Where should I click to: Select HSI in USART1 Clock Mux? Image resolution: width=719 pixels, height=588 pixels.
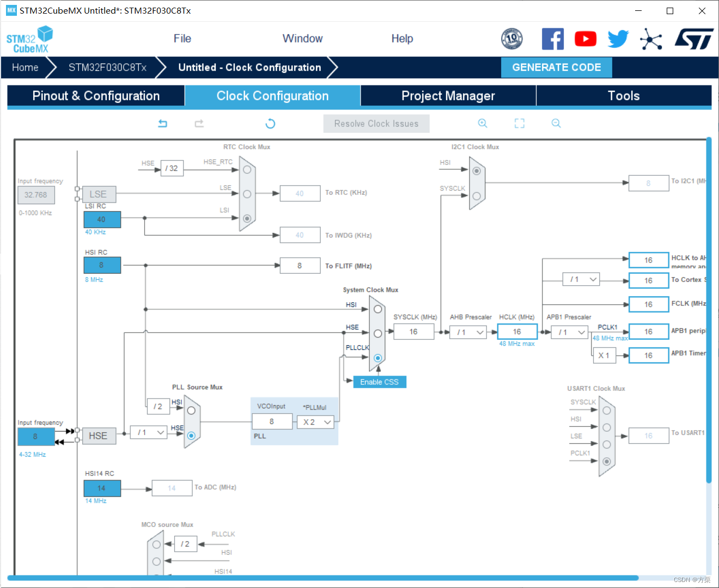[606, 427]
